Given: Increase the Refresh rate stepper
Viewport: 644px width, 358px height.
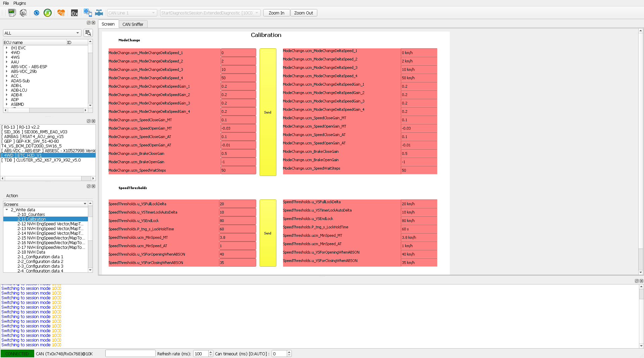Looking at the screenshot, I should coord(211,352).
